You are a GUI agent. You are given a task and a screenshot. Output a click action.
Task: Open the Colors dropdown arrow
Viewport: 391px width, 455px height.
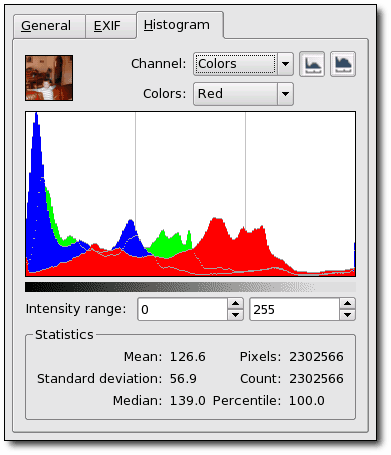click(285, 94)
